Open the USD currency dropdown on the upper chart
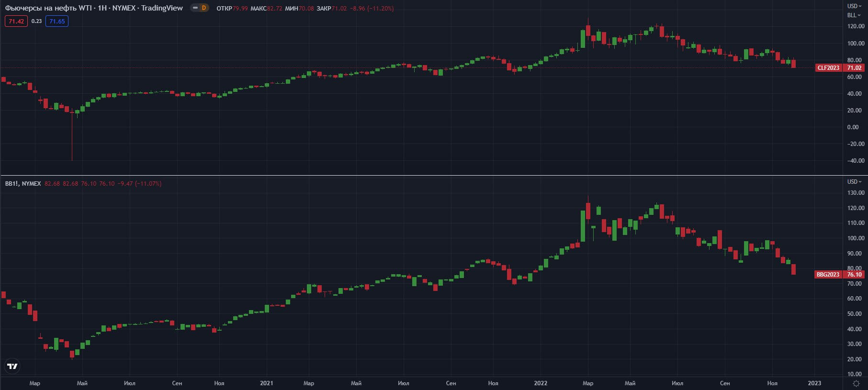The height and width of the screenshot is (390, 868). [854, 6]
